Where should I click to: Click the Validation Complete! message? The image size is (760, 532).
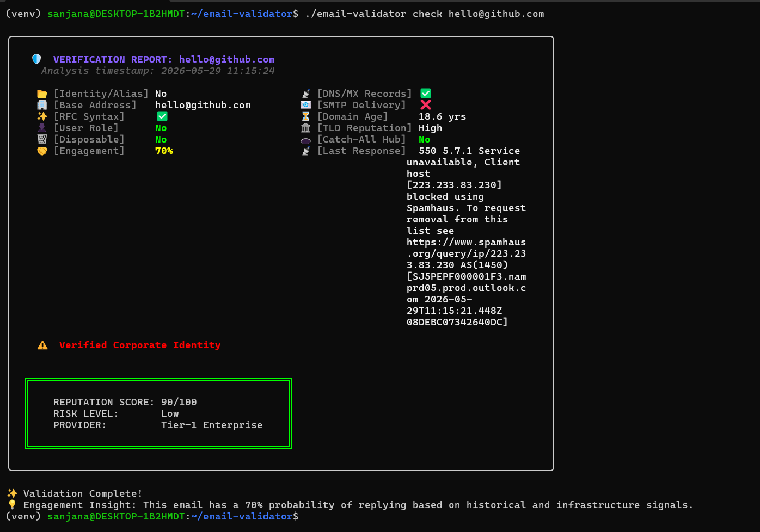pyautogui.click(x=83, y=493)
